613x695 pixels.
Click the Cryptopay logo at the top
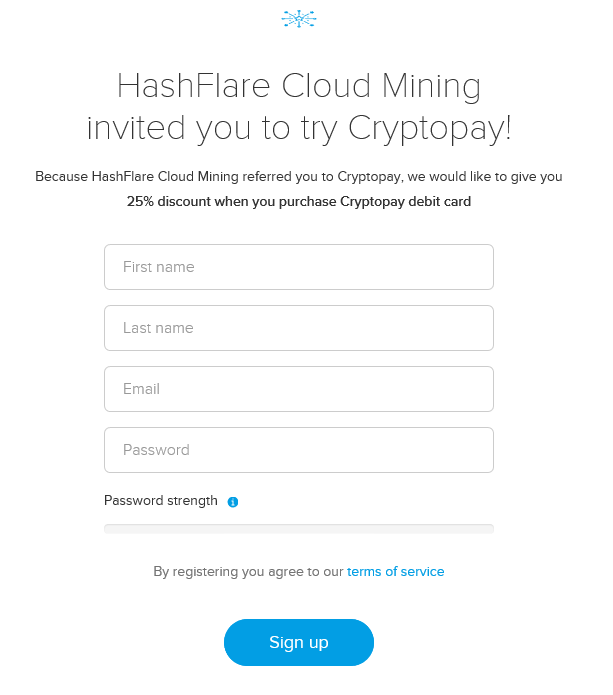point(299,19)
